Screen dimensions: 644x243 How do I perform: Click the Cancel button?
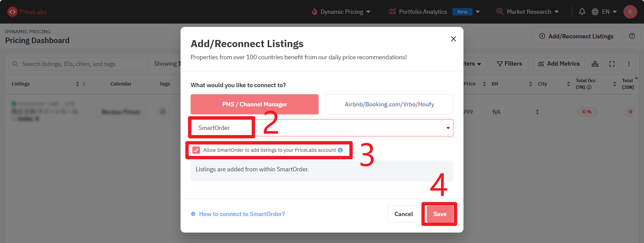tap(404, 214)
